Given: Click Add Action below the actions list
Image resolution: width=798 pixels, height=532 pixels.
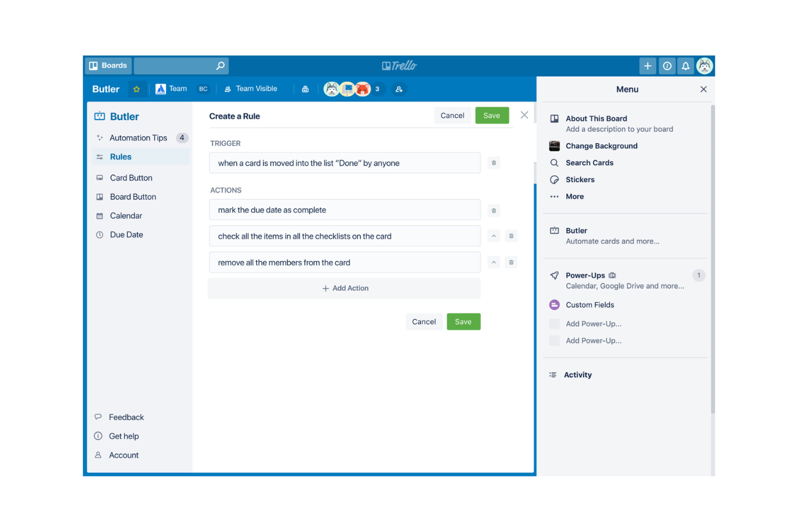Looking at the screenshot, I should point(345,288).
